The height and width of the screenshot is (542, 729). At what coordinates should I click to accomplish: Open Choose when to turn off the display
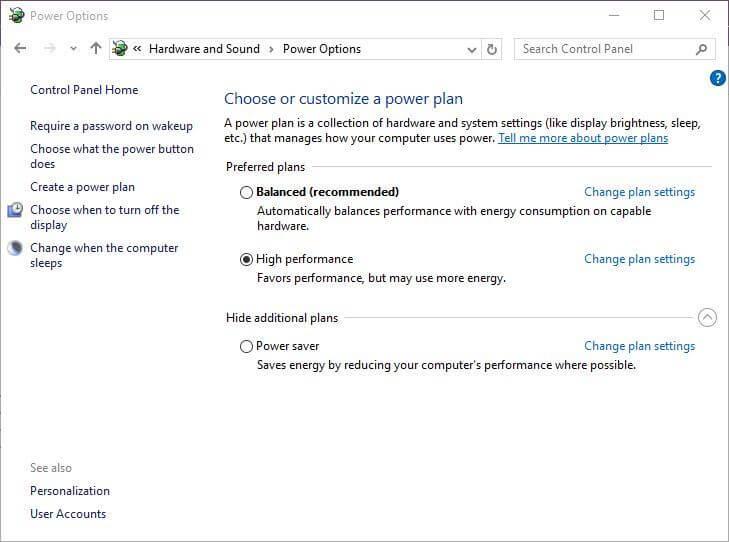click(105, 217)
